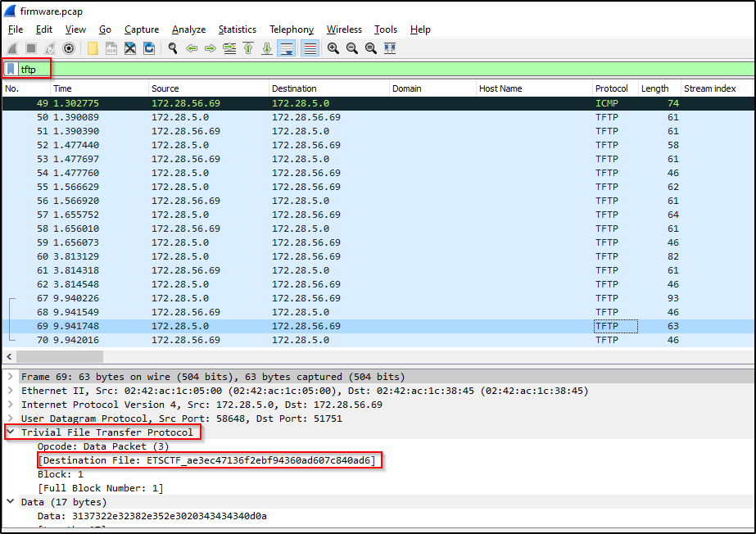Toggle packet list colorization
The width and height of the screenshot is (756, 534).
point(311,48)
